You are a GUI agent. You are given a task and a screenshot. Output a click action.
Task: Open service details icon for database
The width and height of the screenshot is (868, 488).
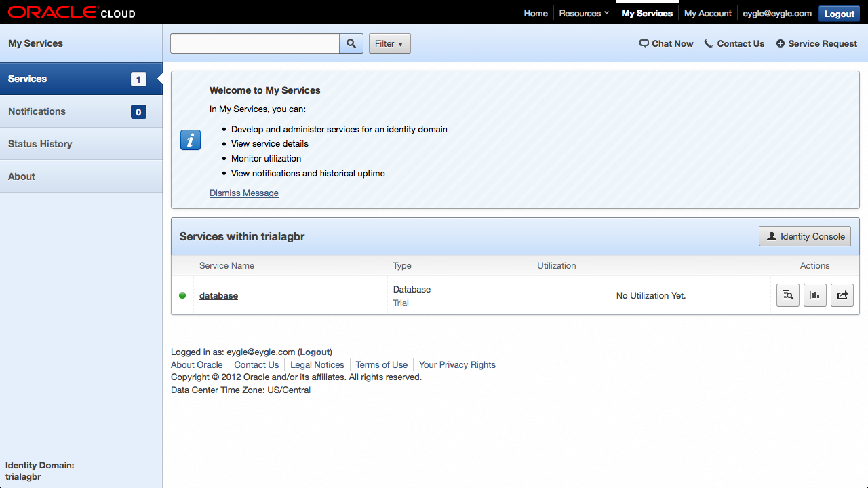(787, 295)
